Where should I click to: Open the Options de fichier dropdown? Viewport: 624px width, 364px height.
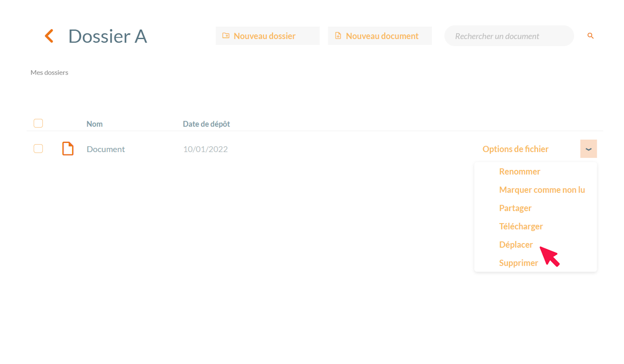click(x=515, y=149)
